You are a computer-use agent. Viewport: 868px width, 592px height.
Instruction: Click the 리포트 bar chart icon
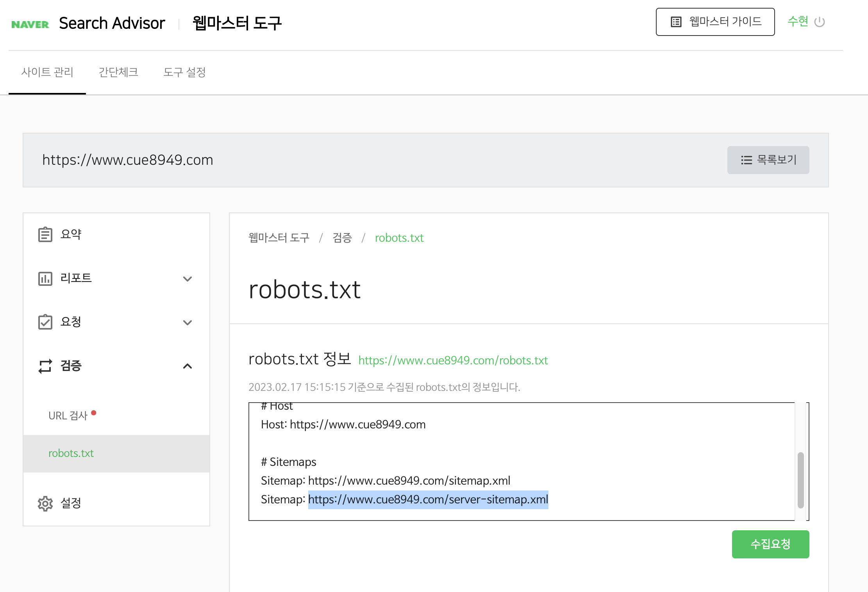click(x=45, y=278)
